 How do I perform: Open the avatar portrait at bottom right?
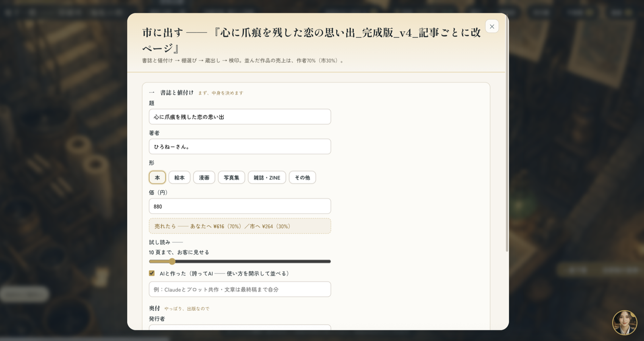[x=625, y=323]
